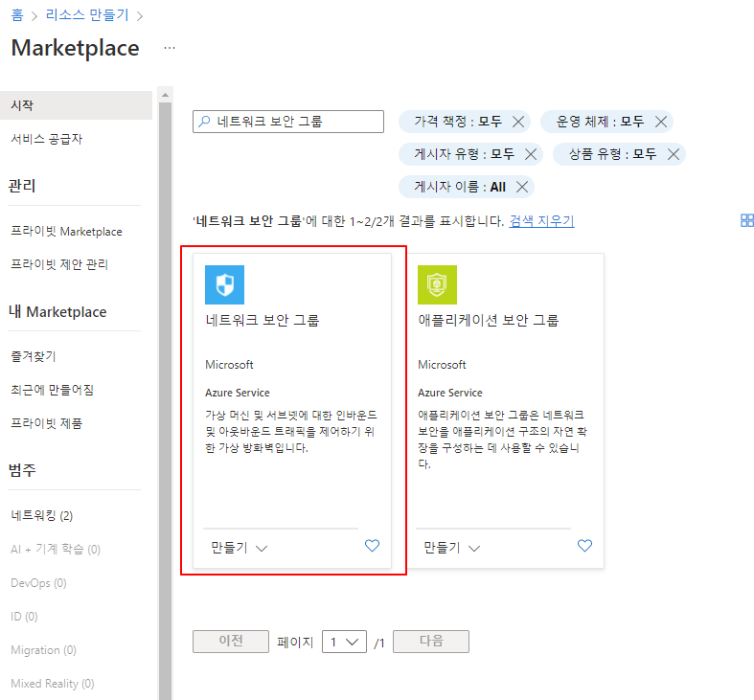Focus the Marketplace search input field

[288, 122]
